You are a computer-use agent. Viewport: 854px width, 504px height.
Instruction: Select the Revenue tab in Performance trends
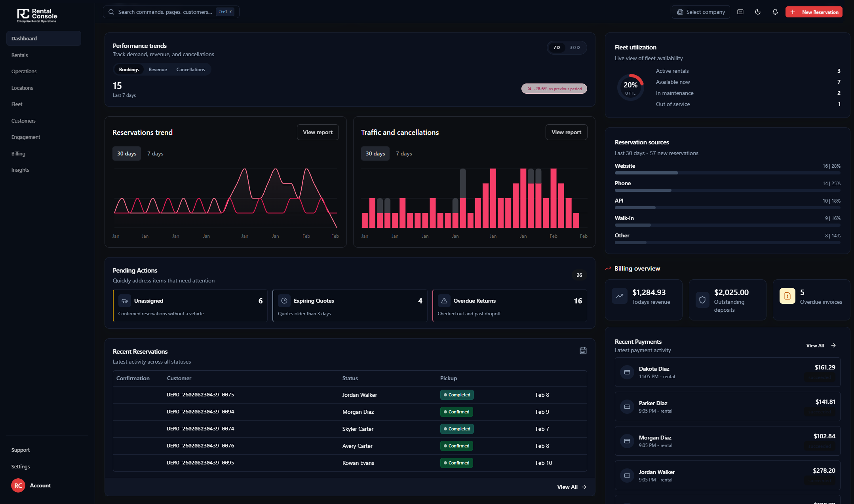pyautogui.click(x=158, y=69)
